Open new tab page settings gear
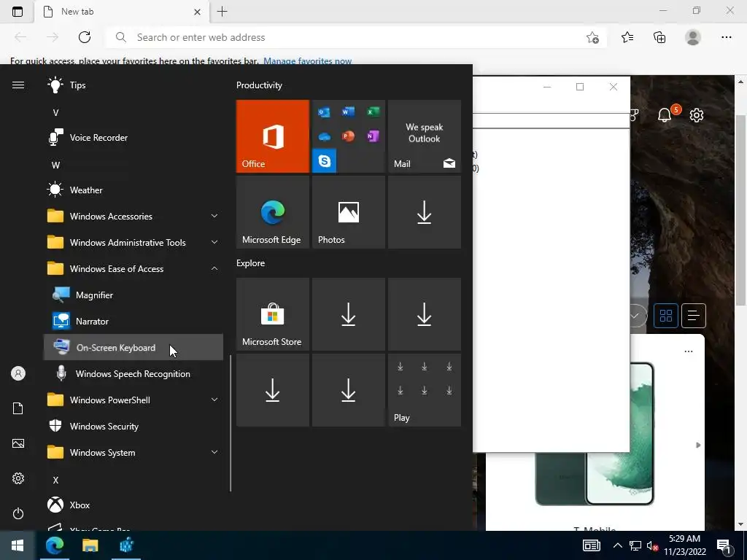Screen dimensions: 747x560 (697, 114)
